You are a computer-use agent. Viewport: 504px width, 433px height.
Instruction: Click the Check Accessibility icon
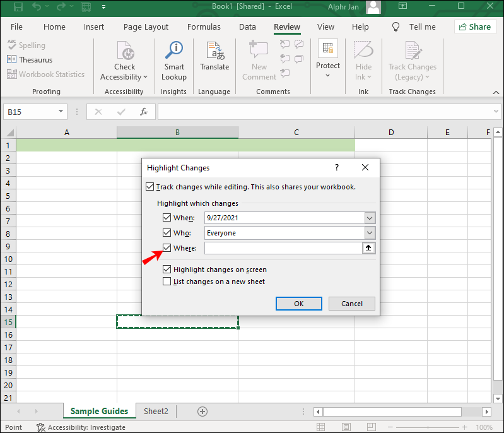pos(124,52)
